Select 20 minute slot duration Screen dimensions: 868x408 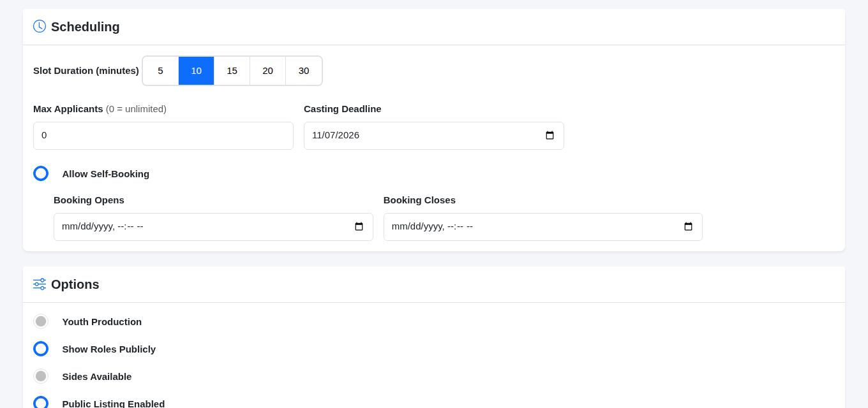pos(268,71)
